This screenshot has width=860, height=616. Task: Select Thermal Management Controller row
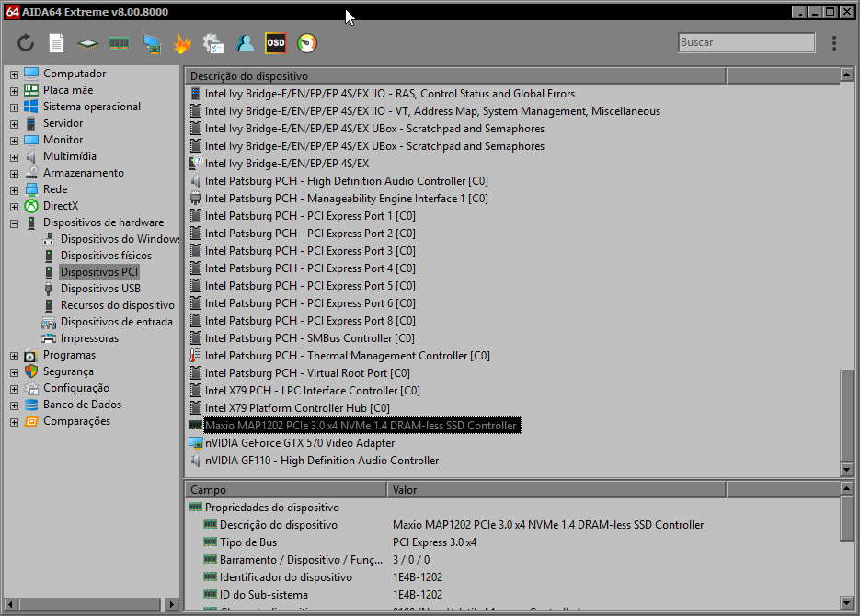[x=347, y=356]
